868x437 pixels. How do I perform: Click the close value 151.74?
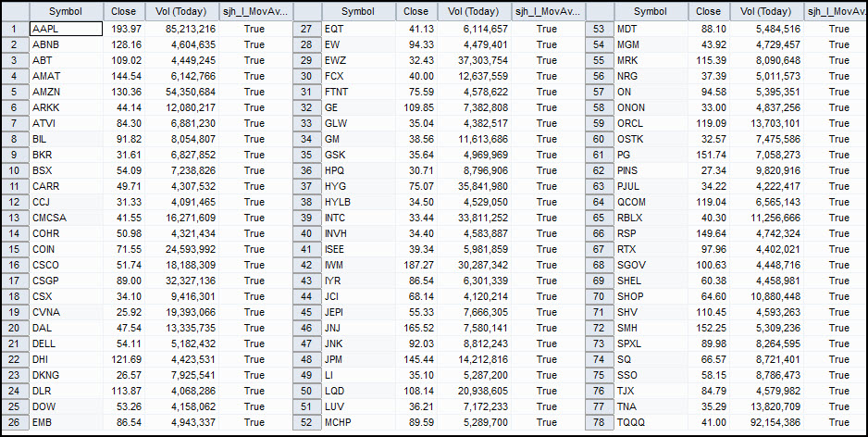pyautogui.click(x=713, y=156)
